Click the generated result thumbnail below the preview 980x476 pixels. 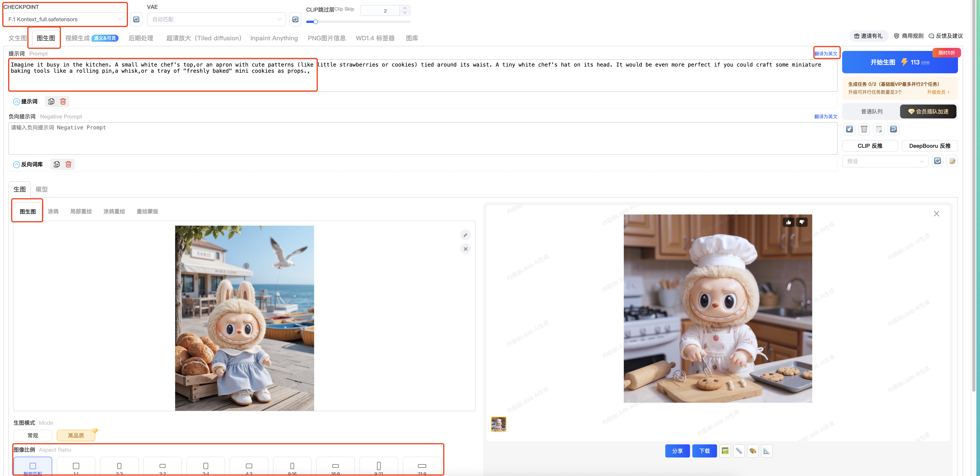(498, 424)
